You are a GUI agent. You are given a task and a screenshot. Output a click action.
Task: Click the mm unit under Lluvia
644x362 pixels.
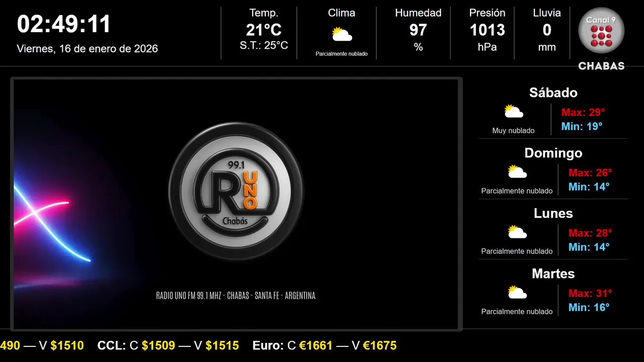[547, 47]
